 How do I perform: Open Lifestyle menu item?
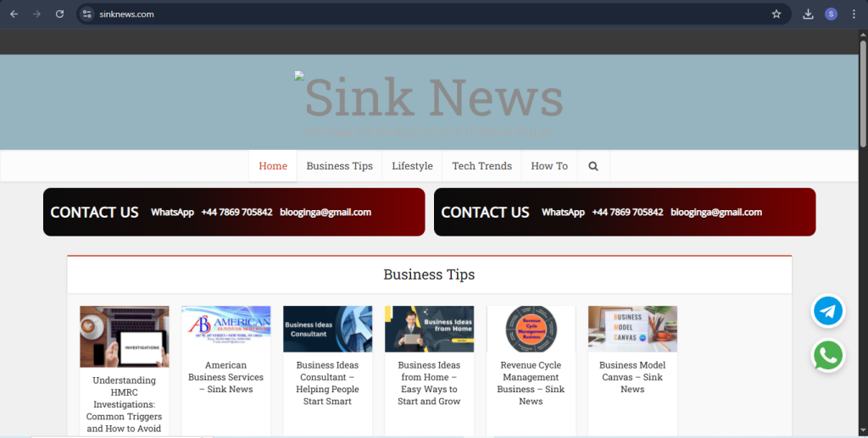pos(413,166)
